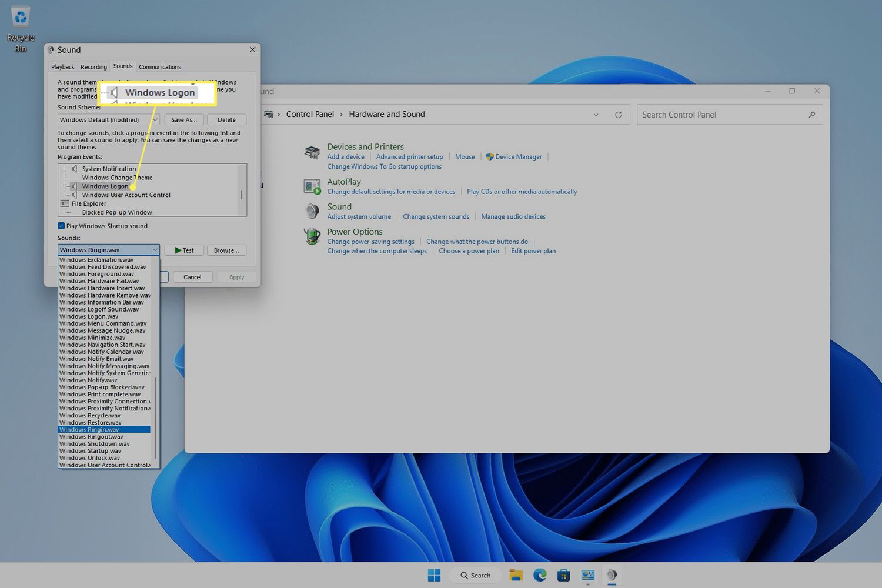The height and width of the screenshot is (588, 882).
Task: Open Advanced printer setup link
Action: click(410, 157)
